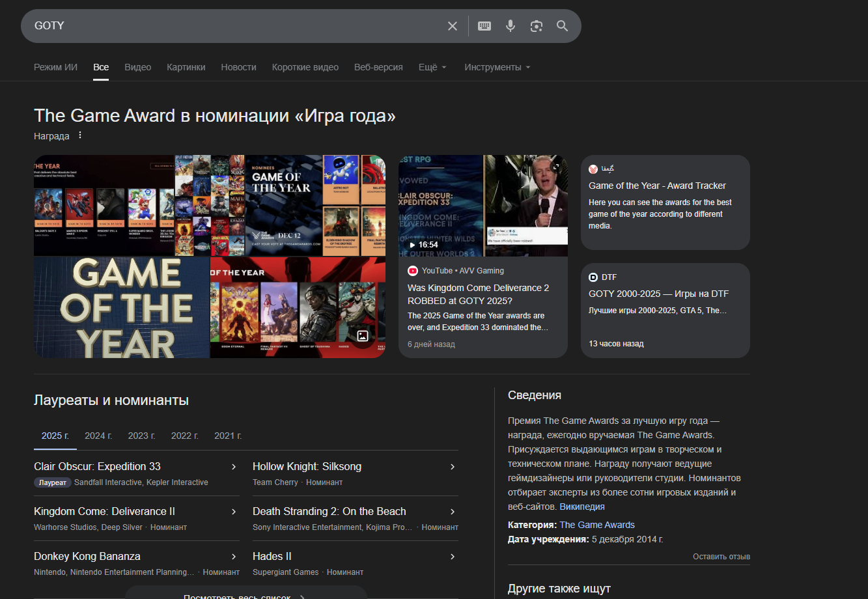Image resolution: width=868 pixels, height=599 pixels.
Task: Click the Оставить отзыв feedback link
Action: [x=721, y=557]
